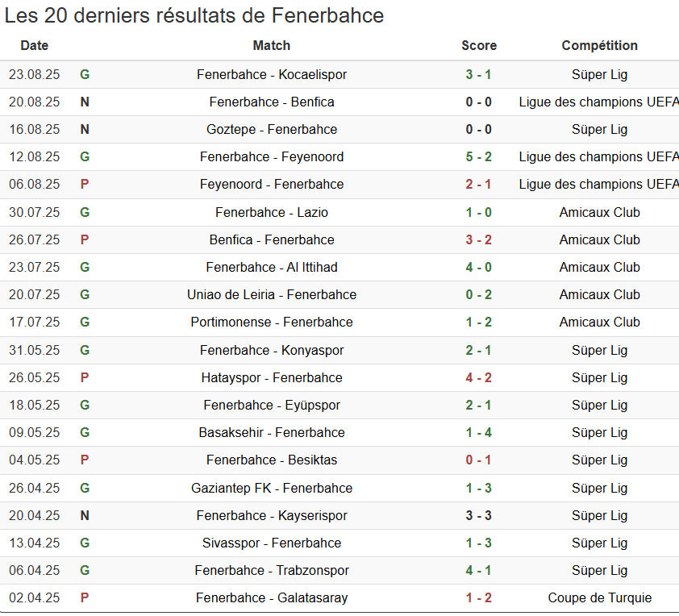Open the Fenerbahce - Kocaelispor match
Viewport: 679px width, 616px height.
pos(272,75)
